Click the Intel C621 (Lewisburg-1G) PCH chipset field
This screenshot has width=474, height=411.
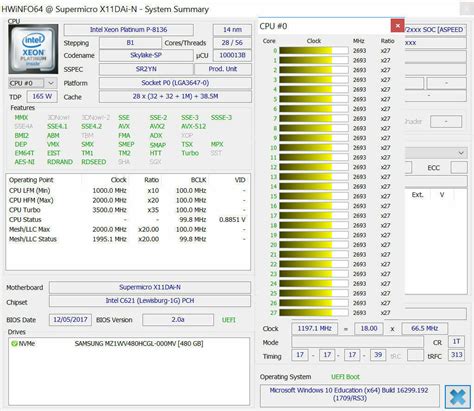150,301
